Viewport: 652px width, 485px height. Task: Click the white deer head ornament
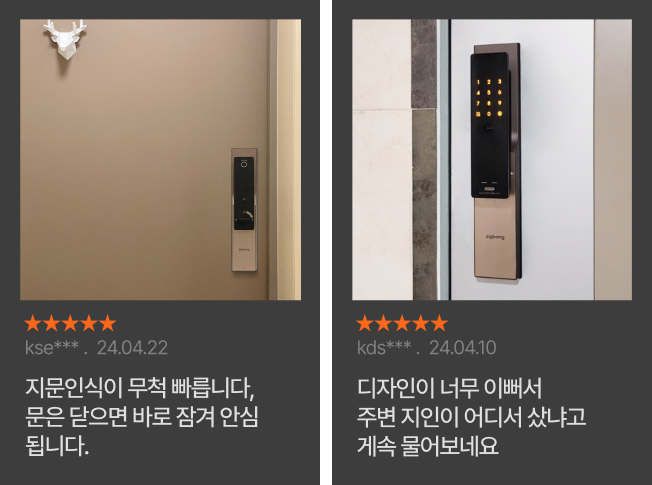(64, 38)
